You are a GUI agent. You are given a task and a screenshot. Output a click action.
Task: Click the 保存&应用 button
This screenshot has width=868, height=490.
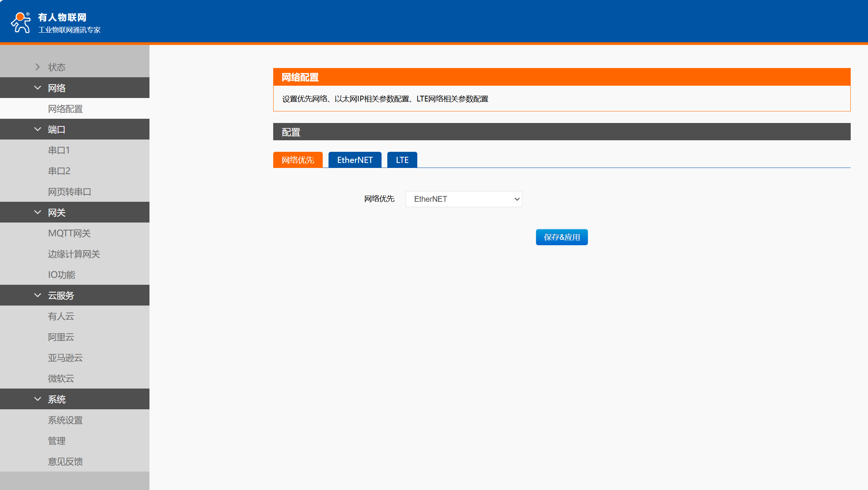[x=561, y=237]
